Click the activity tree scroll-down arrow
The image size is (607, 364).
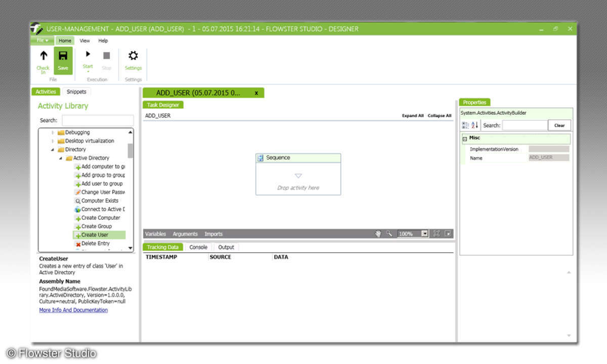(x=131, y=248)
